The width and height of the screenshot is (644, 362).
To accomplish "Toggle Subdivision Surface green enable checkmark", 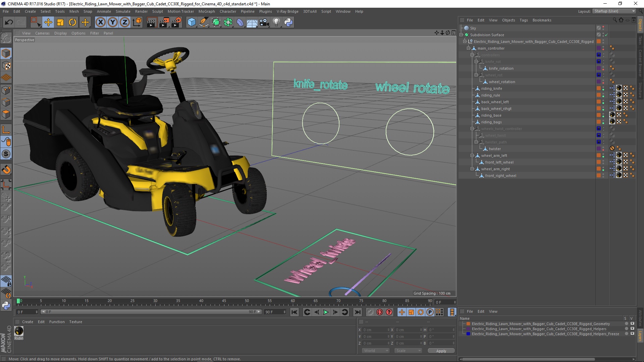I will pos(606,35).
